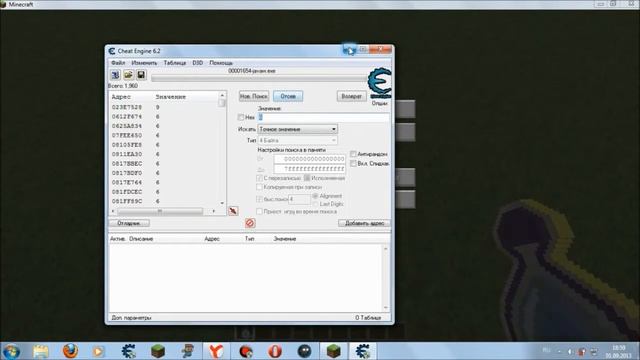Click the red clear address list icon

[x=250, y=223]
